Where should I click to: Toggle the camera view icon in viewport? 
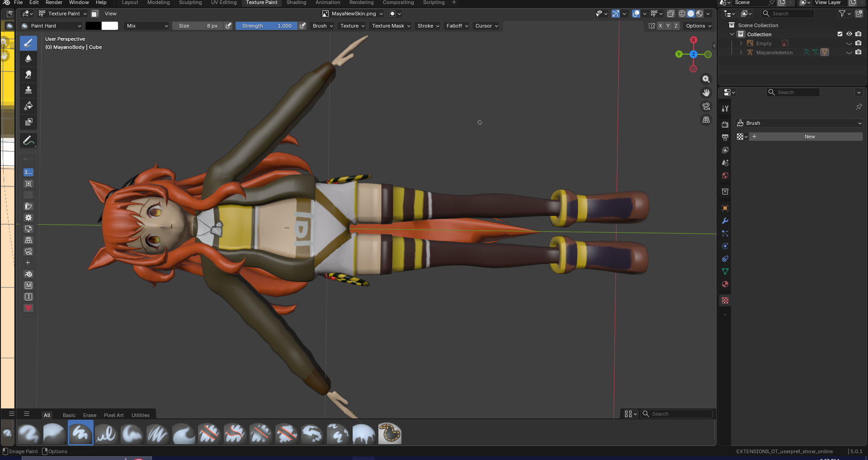(x=706, y=106)
